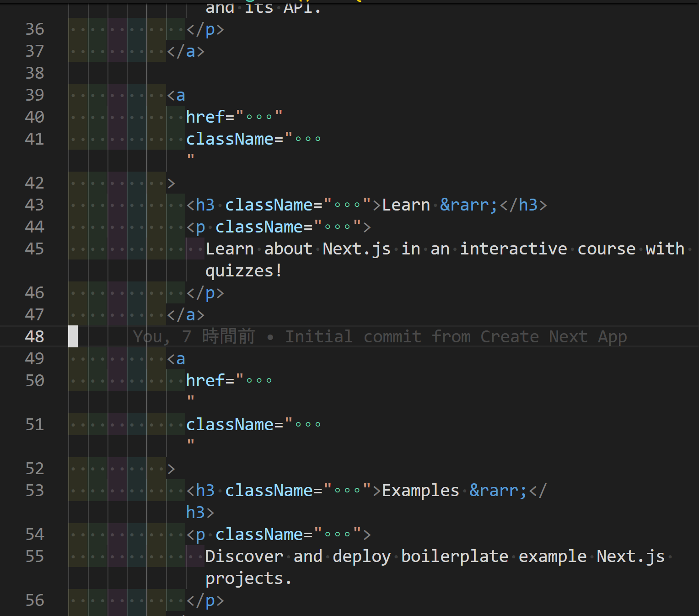
Task: Click the &rarr; entity on line 43
Action: point(468,205)
